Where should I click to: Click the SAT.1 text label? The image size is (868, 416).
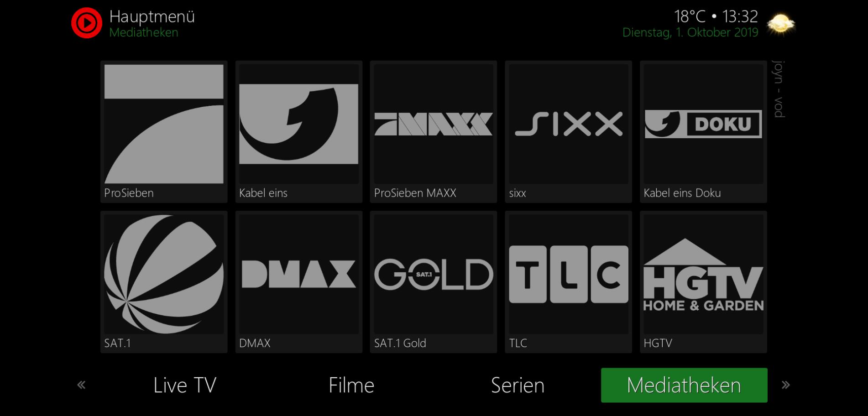(117, 343)
